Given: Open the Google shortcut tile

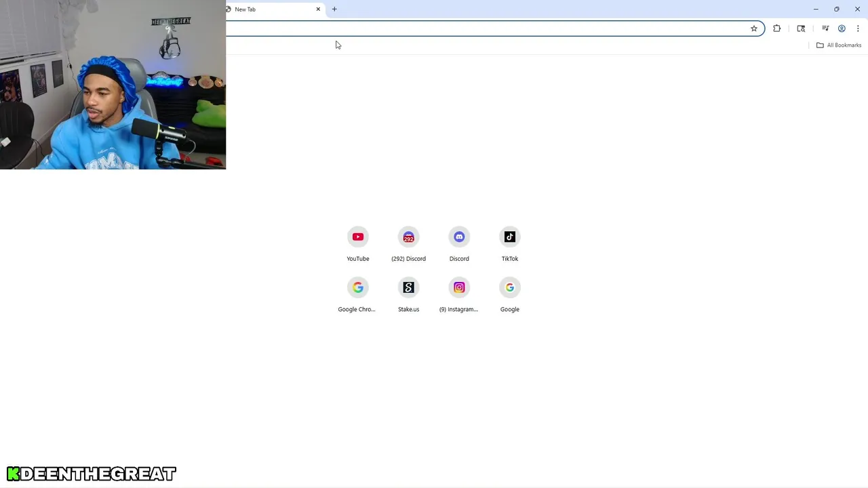Looking at the screenshot, I should tap(510, 295).
